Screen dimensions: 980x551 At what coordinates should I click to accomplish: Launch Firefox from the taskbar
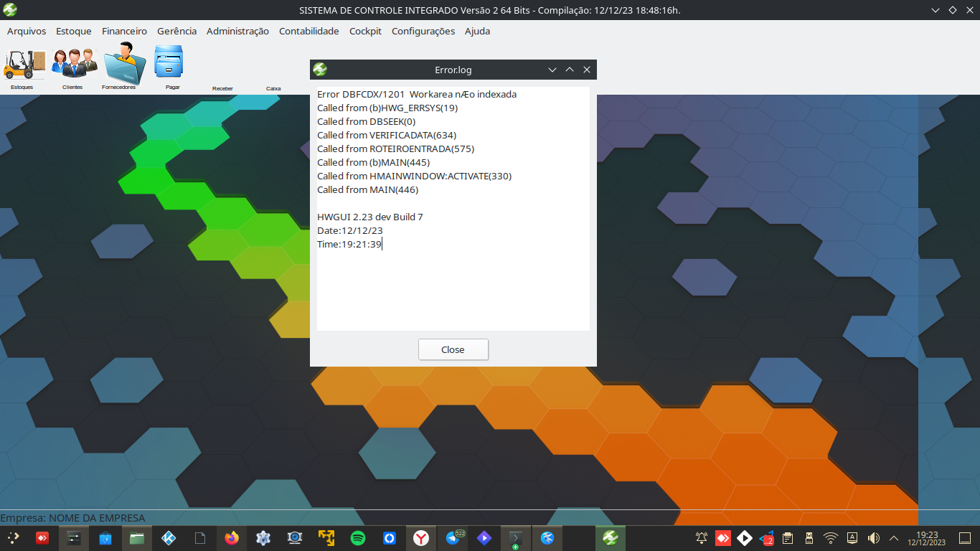coord(232,537)
